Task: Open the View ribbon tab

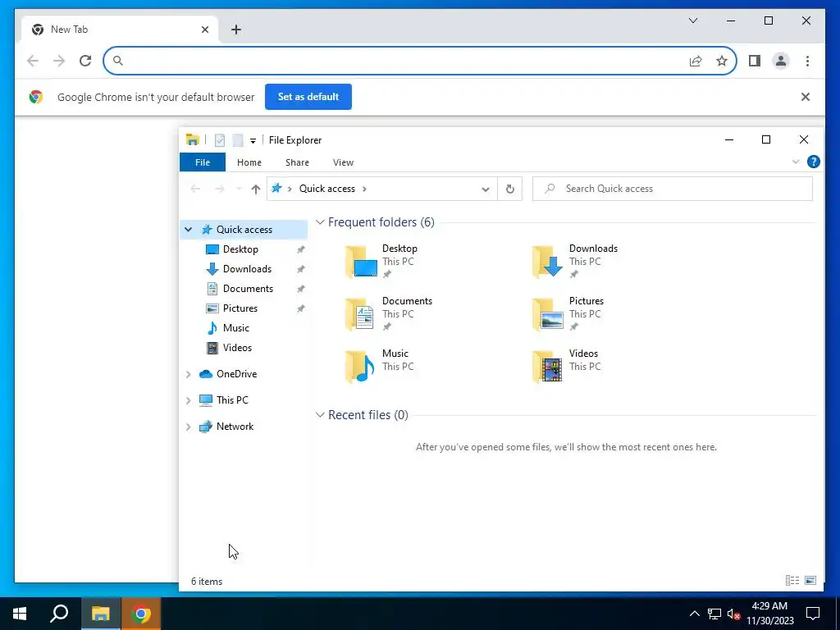Action: 343,162
